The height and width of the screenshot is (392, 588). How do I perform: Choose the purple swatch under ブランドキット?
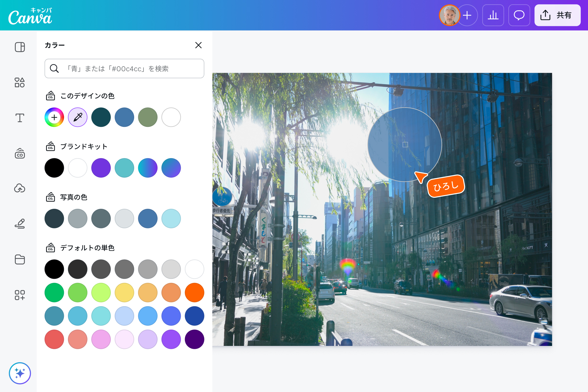[x=101, y=168]
